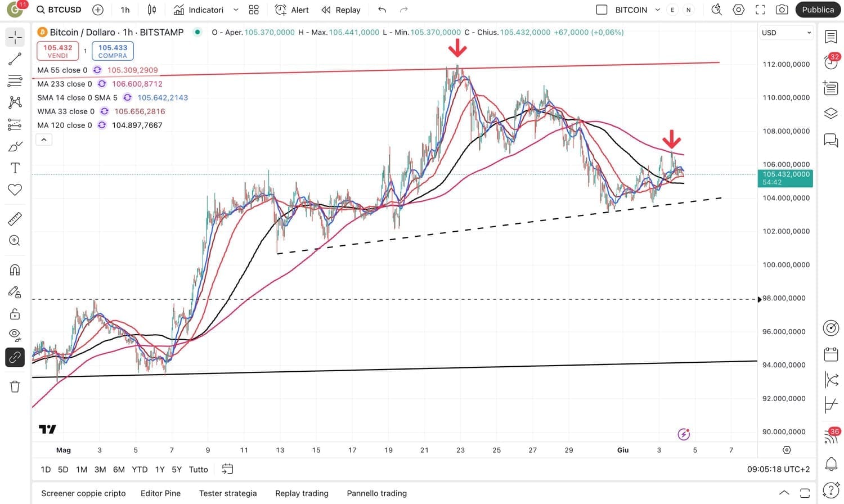This screenshot has width=844, height=504.
Task: Open the patterns drawing tools
Action: pyautogui.click(x=15, y=102)
